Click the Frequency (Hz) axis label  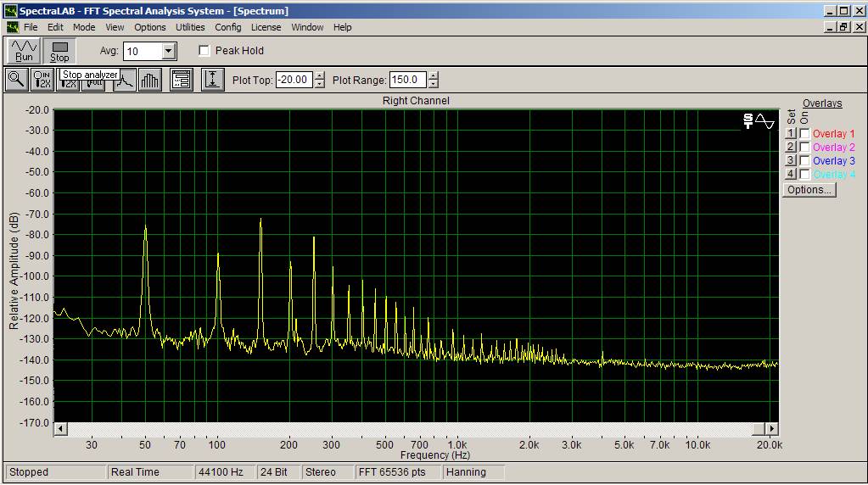pos(435,455)
